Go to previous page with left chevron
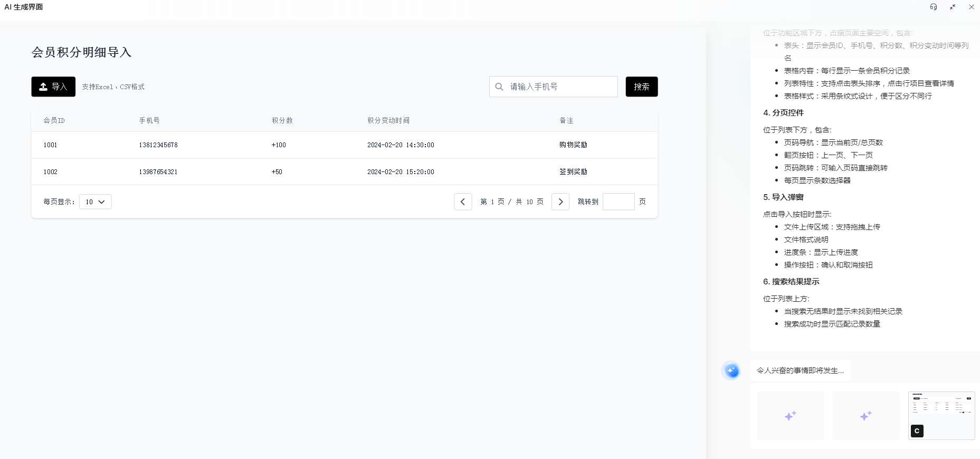The width and height of the screenshot is (980, 459). click(x=463, y=202)
